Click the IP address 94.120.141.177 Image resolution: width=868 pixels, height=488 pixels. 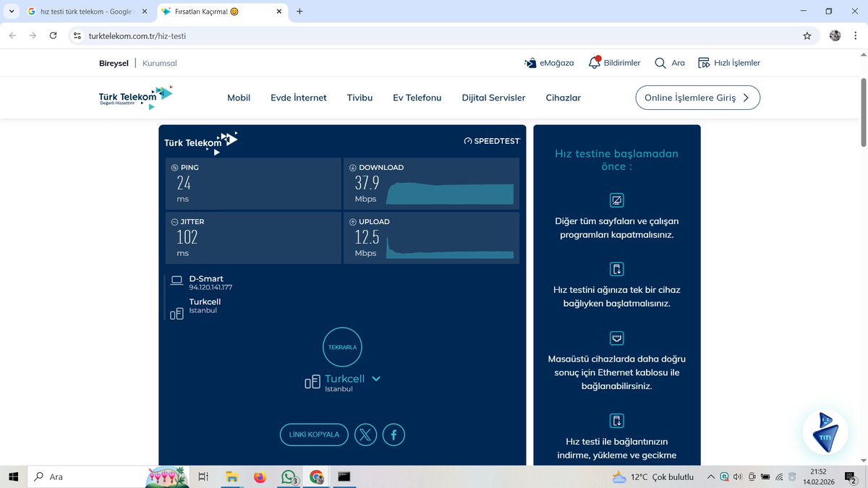tap(210, 288)
